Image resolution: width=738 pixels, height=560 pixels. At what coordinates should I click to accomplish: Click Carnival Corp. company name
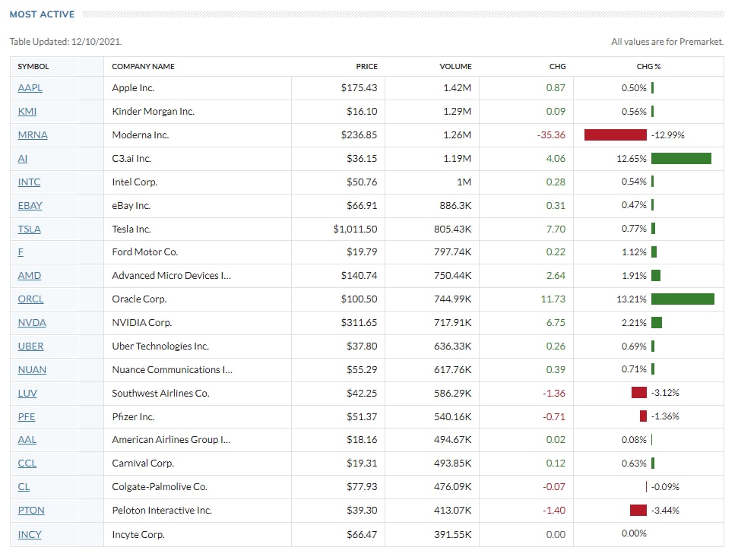click(x=143, y=464)
